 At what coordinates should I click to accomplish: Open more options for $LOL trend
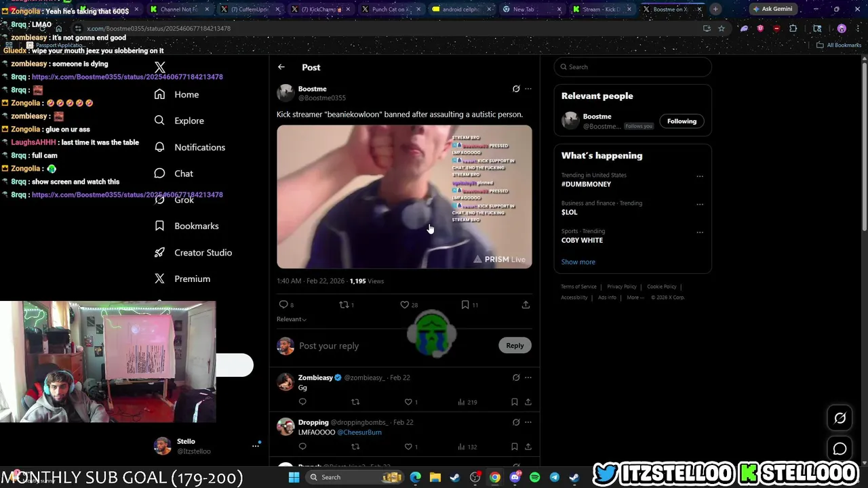(700, 204)
